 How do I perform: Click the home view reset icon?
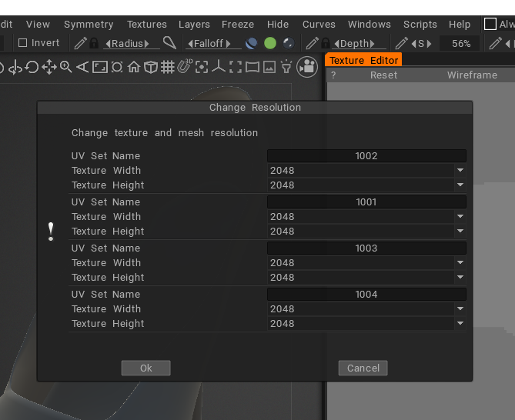click(134, 68)
